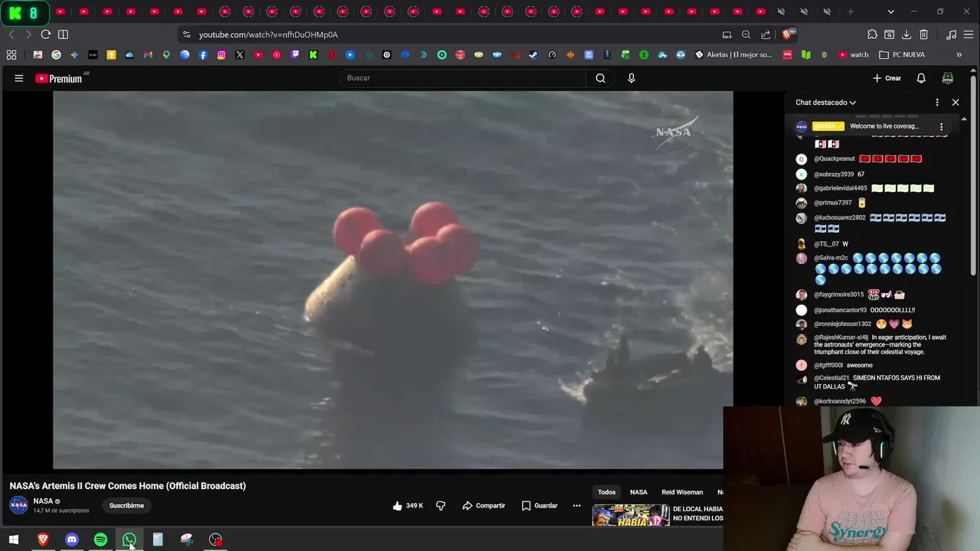Open the Kick bookmark icon
This screenshot has width=980, height=551.
tap(313, 55)
